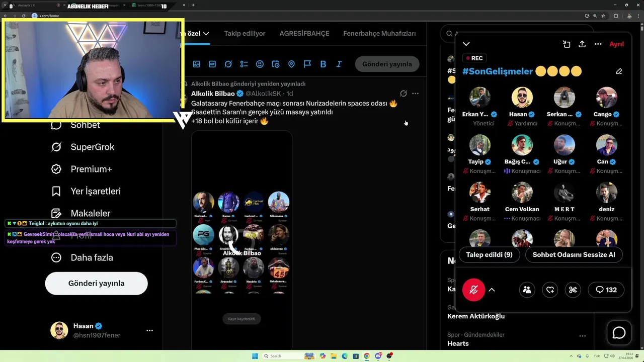The height and width of the screenshot is (362, 644).
Task: Open the Hearts trending topic
Action: coord(458,343)
